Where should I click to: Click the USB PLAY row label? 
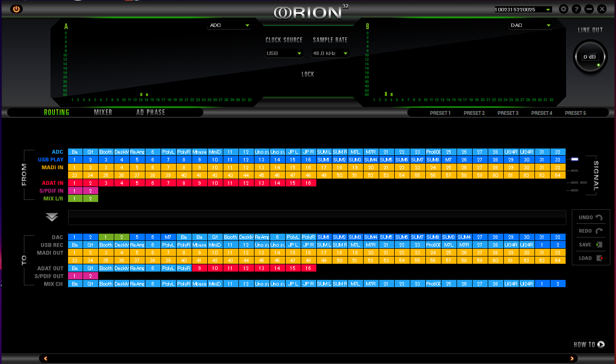point(50,160)
